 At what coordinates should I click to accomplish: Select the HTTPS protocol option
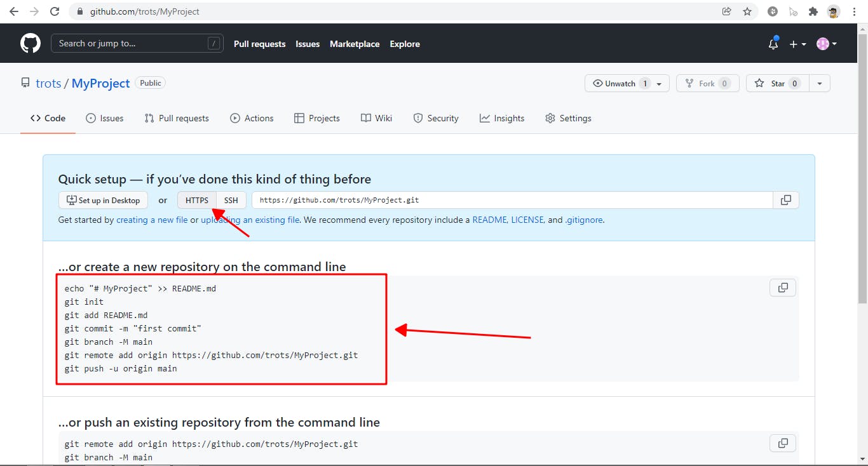pos(197,200)
